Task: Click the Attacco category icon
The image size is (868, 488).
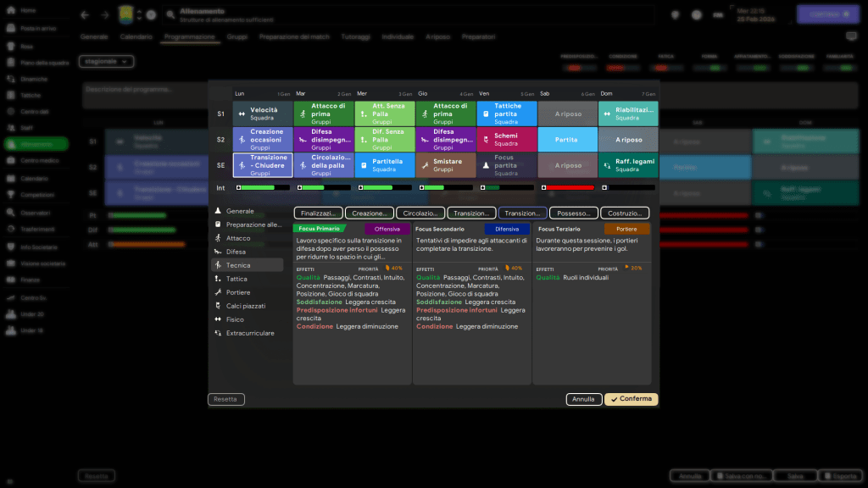Action: coord(218,238)
